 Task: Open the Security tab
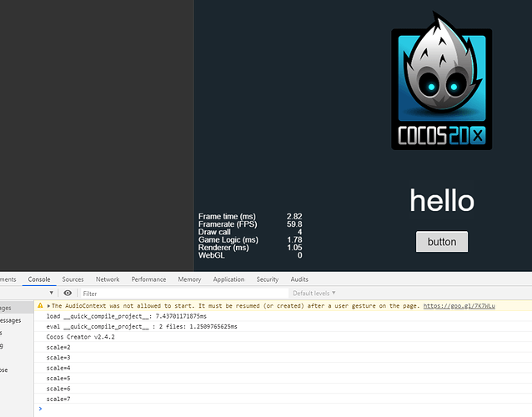click(x=268, y=279)
